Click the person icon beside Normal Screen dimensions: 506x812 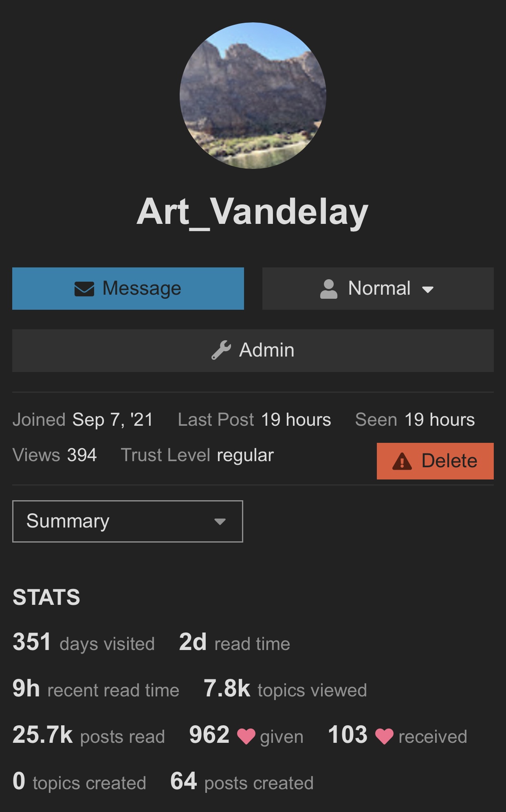click(x=329, y=289)
